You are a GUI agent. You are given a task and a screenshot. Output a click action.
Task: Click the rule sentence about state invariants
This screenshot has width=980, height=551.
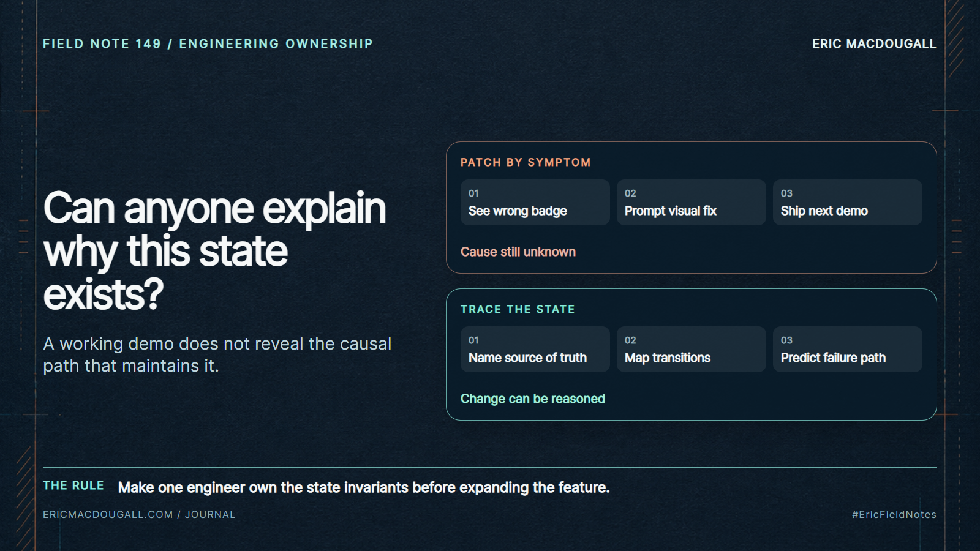(x=364, y=488)
